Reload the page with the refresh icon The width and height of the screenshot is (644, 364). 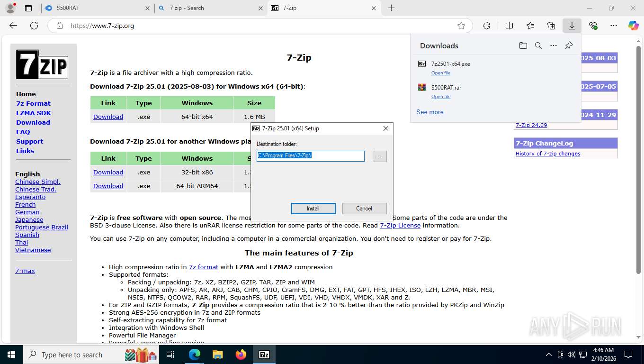click(34, 26)
